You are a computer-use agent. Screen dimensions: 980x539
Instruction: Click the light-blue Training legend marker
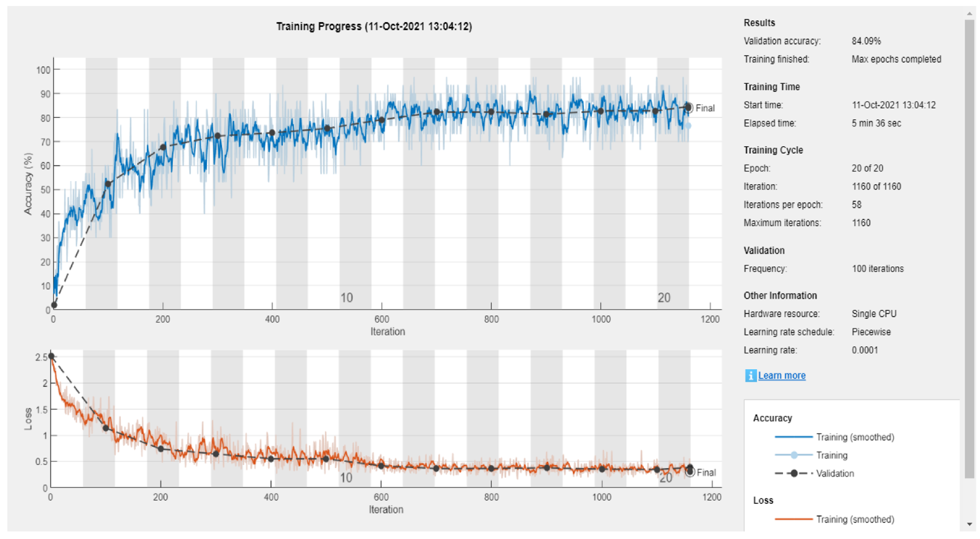[794, 455]
